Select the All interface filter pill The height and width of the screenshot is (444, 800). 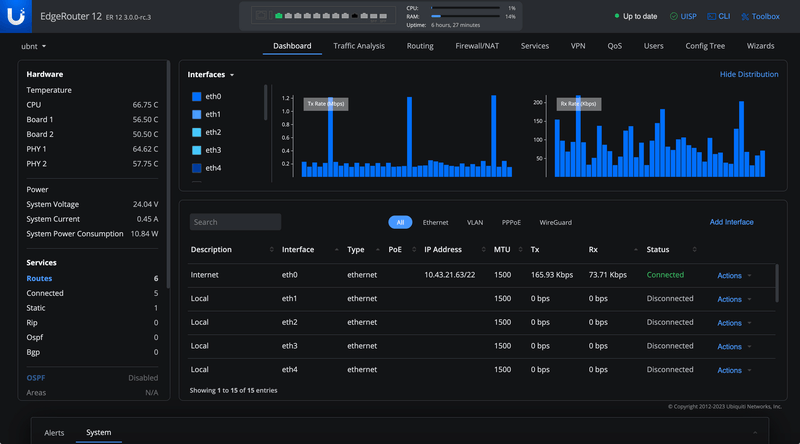(x=400, y=222)
